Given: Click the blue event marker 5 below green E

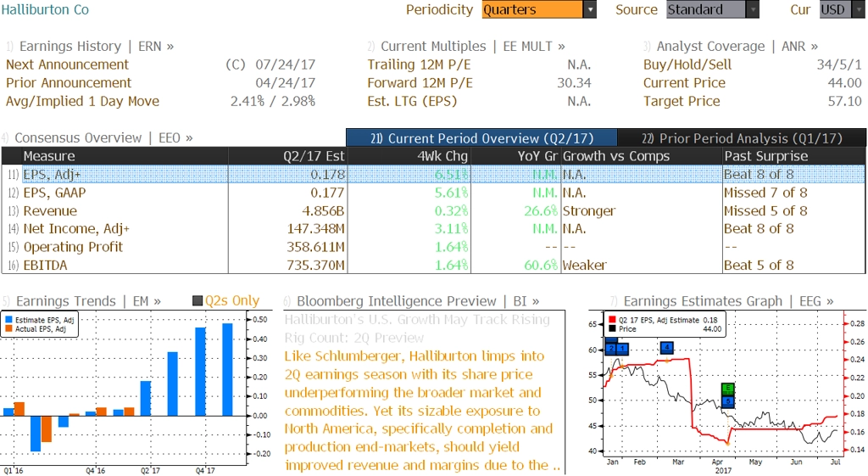Looking at the screenshot, I should (728, 401).
